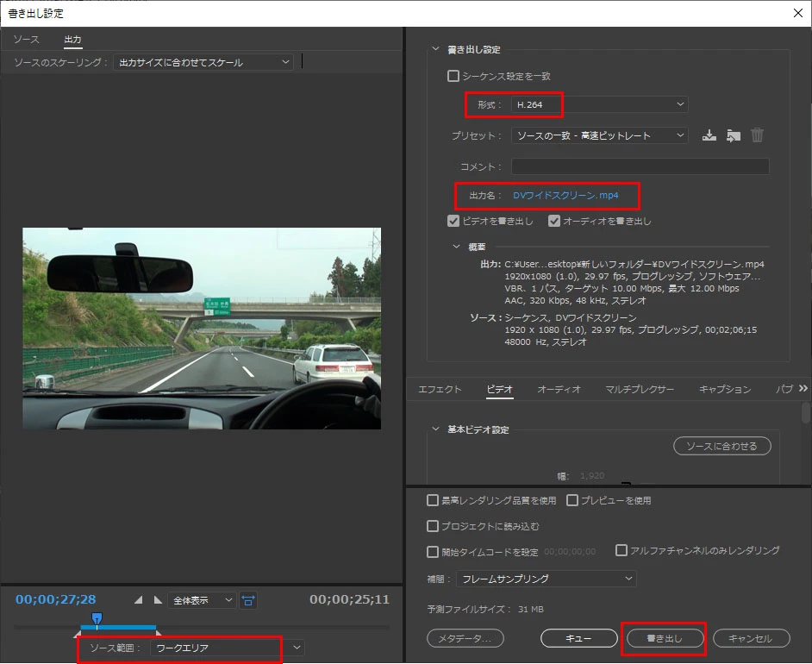Open the キャプション tab

[x=724, y=389]
